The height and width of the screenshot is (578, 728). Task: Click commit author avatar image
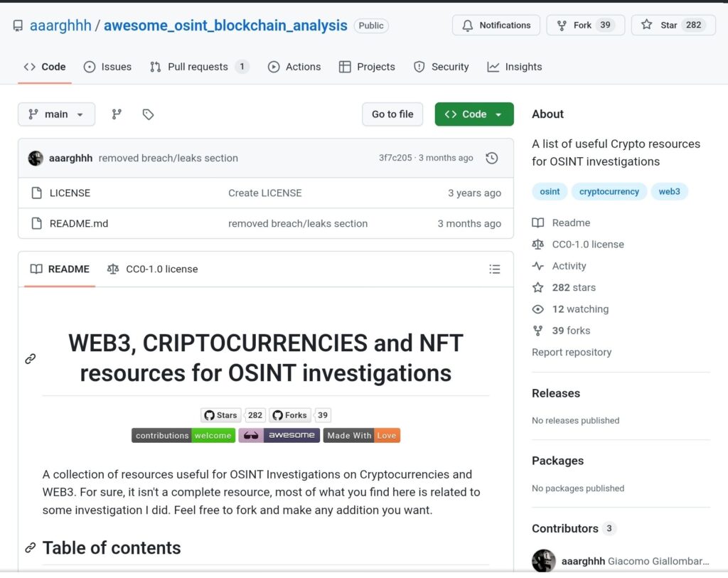(36, 159)
